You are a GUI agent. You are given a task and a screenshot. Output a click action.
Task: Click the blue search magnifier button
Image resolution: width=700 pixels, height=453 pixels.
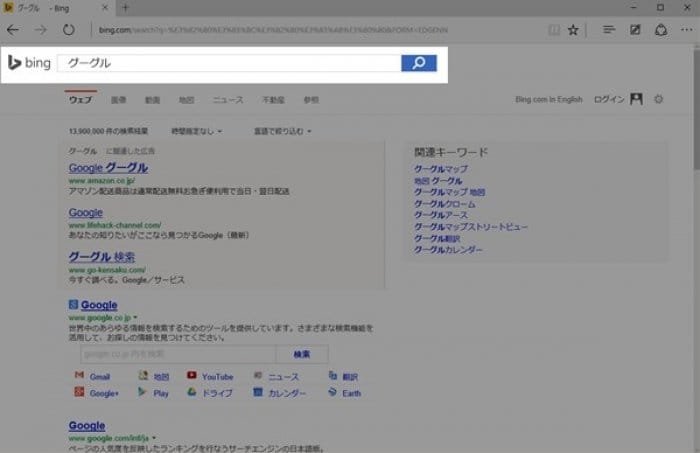419,63
